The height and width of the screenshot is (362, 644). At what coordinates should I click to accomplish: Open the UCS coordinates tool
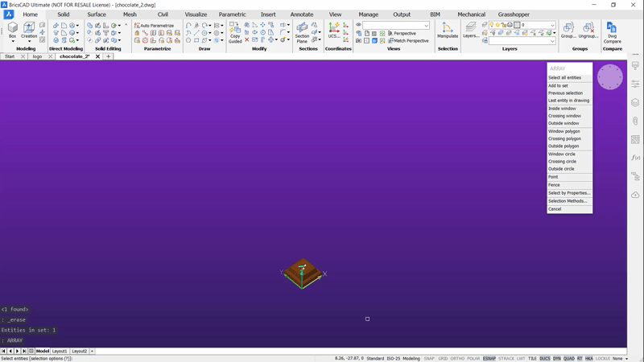[334, 31]
